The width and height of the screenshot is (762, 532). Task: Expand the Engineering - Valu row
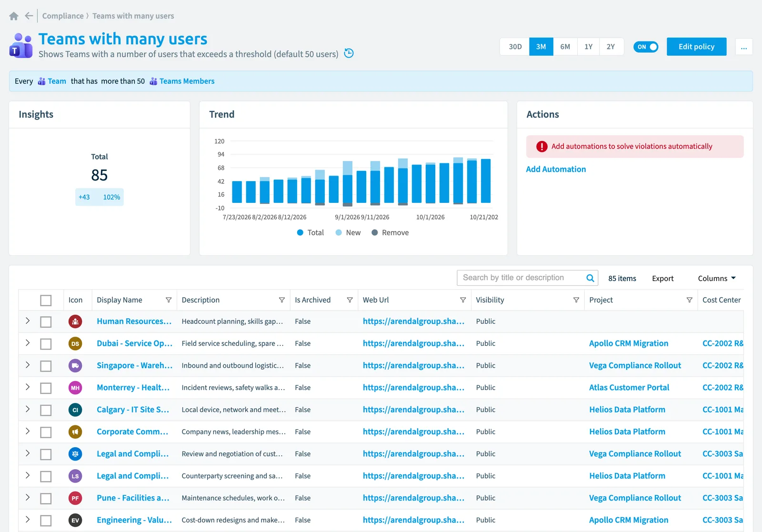pyautogui.click(x=28, y=520)
